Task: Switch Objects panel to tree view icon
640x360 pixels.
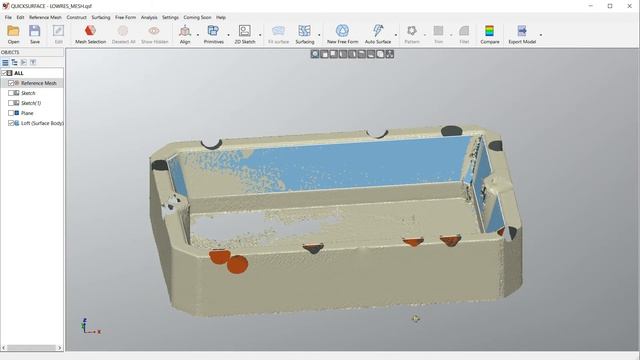Action: click(x=15, y=62)
